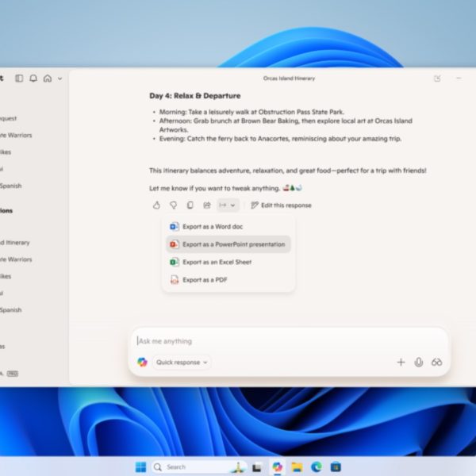Screen dimensions: 476x476
Task: Click the plus icon to add attachment
Action: 401,363
